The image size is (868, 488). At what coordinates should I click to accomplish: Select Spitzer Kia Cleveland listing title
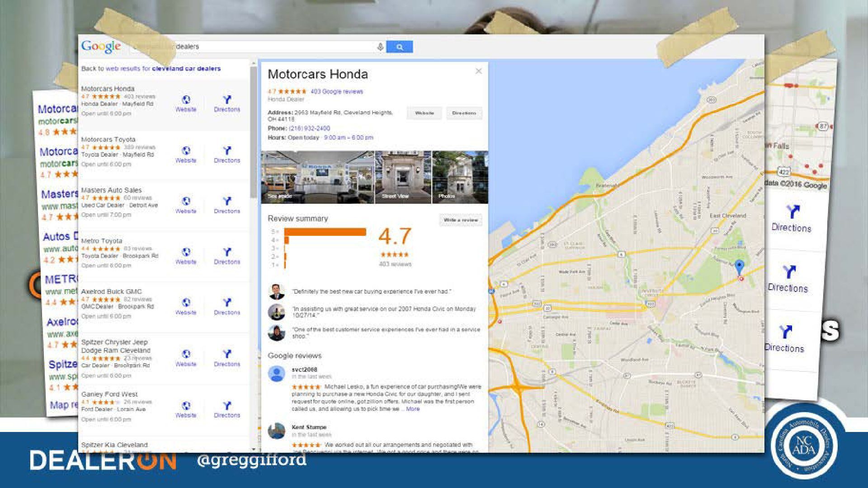[114, 445]
